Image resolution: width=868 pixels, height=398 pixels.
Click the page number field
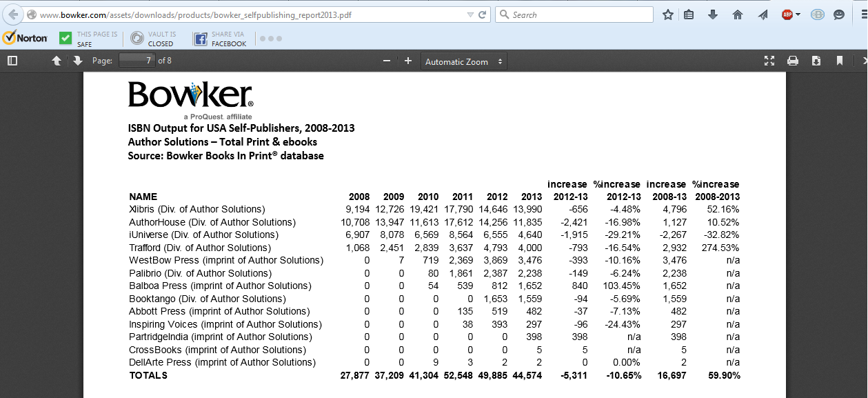(137, 61)
